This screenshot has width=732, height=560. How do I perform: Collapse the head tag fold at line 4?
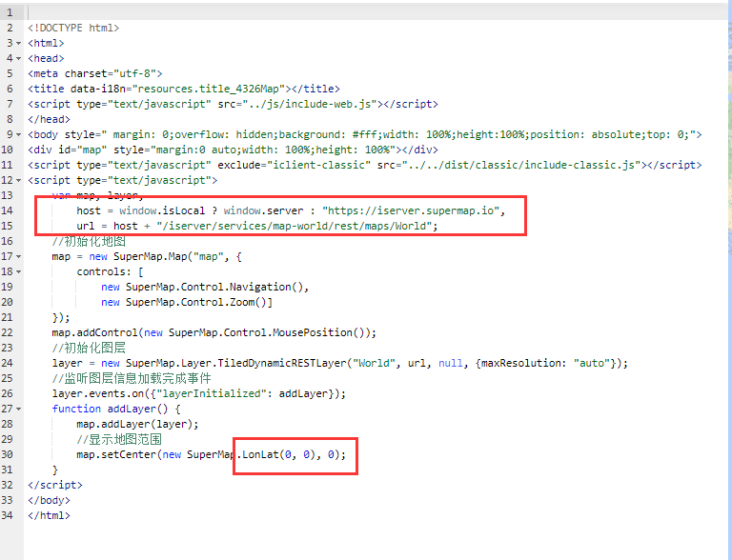[19, 59]
